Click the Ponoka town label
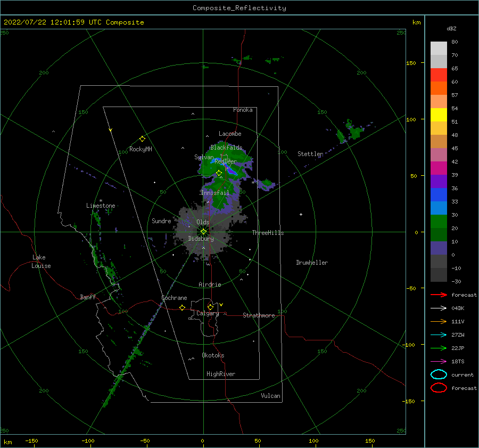 point(243,110)
